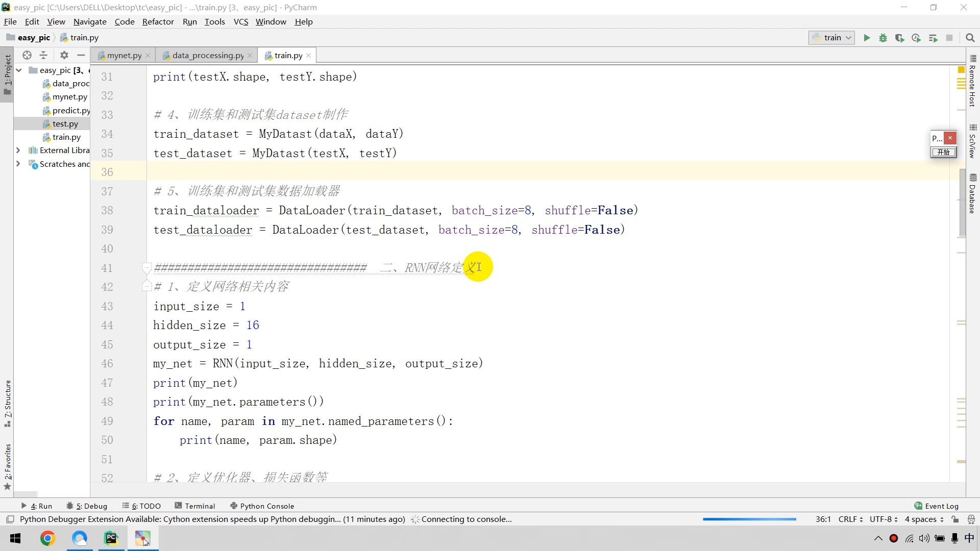Image resolution: width=980 pixels, height=551 pixels.
Task: Open Search Everywhere magnifier icon
Action: click(x=970, y=38)
